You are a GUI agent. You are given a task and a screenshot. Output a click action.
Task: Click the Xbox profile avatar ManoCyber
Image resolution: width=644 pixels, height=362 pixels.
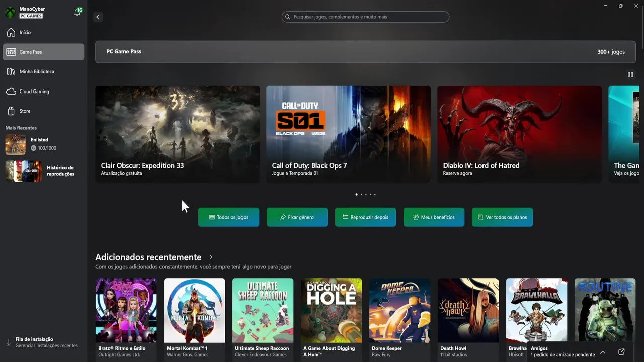pyautogui.click(x=10, y=12)
